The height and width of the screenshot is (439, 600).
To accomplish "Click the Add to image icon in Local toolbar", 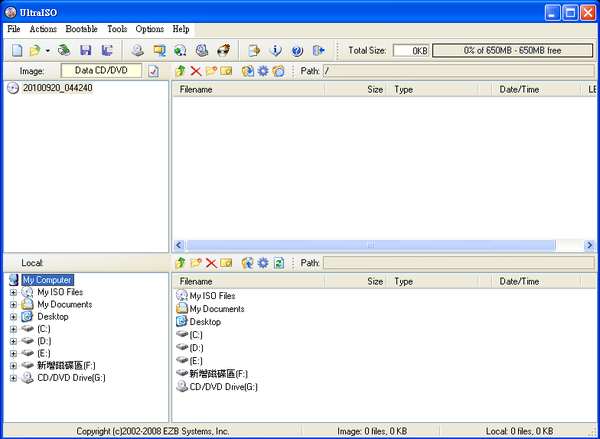I will (248, 263).
